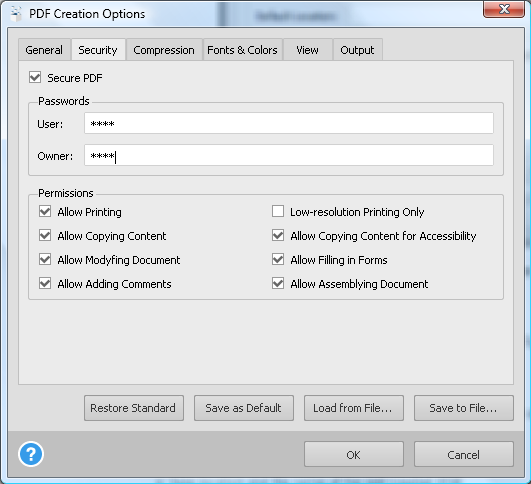This screenshot has width=531, height=484.
Task: Open the Output tab
Action: pos(357,50)
